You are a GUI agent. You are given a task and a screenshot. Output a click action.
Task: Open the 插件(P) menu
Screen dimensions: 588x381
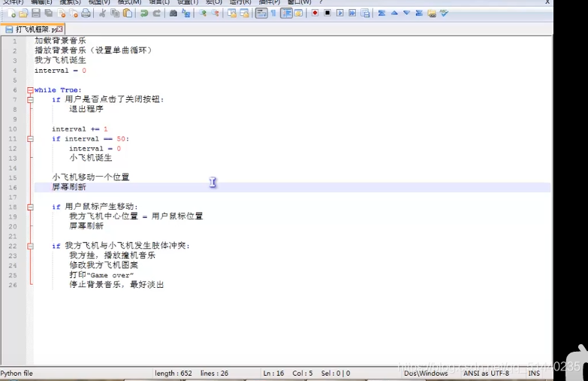pyautogui.click(x=270, y=2)
